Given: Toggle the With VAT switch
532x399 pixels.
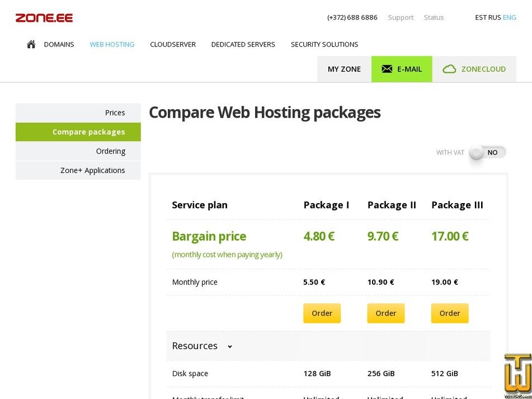Looking at the screenshot, I should [x=487, y=152].
